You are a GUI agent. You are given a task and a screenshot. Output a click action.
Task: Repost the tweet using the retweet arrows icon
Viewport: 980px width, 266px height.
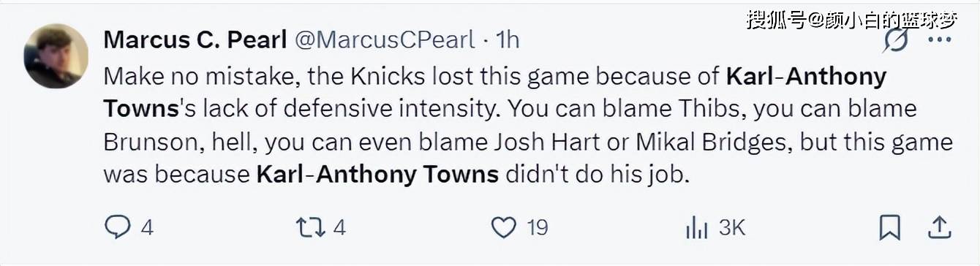click(x=311, y=228)
